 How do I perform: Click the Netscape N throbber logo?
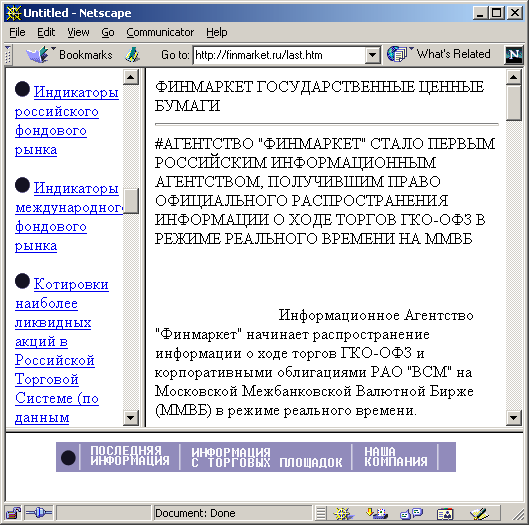tap(513, 54)
